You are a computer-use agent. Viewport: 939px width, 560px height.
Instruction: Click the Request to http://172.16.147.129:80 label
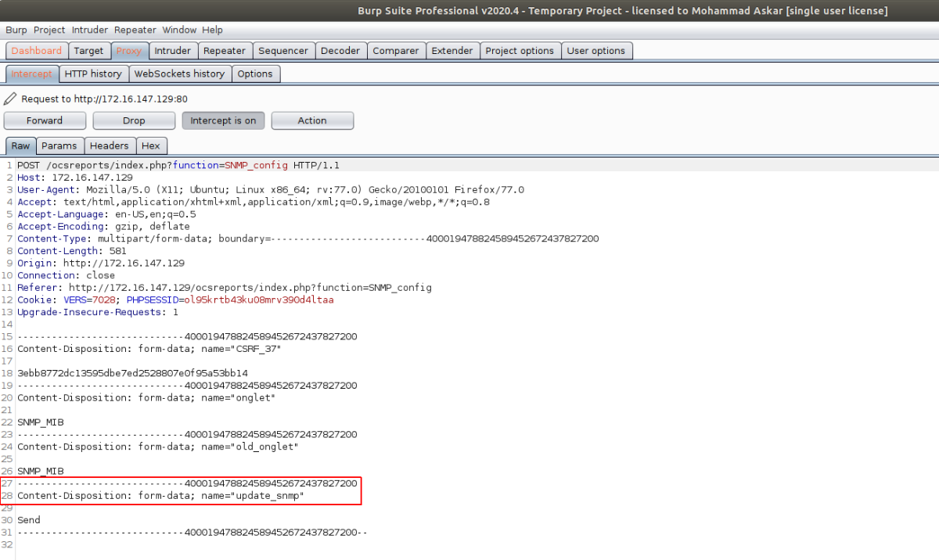[104, 99]
